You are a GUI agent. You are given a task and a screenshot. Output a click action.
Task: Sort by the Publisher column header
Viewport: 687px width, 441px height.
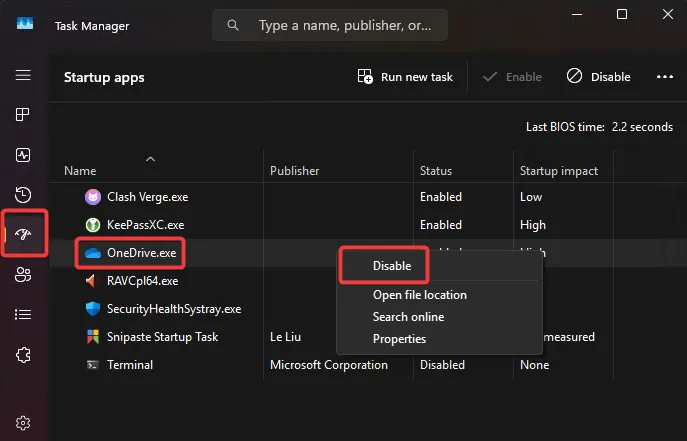[x=294, y=171]
